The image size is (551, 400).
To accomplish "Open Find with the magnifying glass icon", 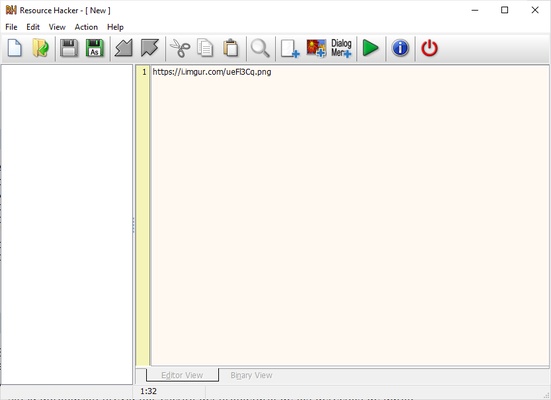I will click(x=260, y=48).
